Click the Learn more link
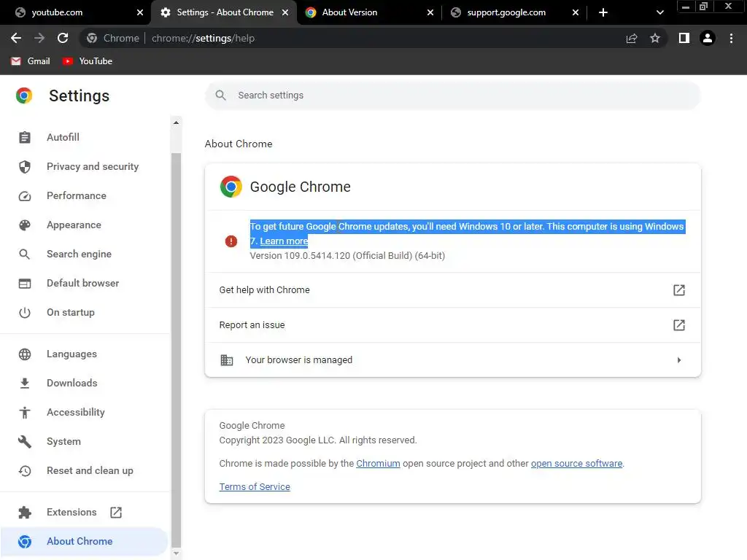Screen dimensions: 747x560 284,241
